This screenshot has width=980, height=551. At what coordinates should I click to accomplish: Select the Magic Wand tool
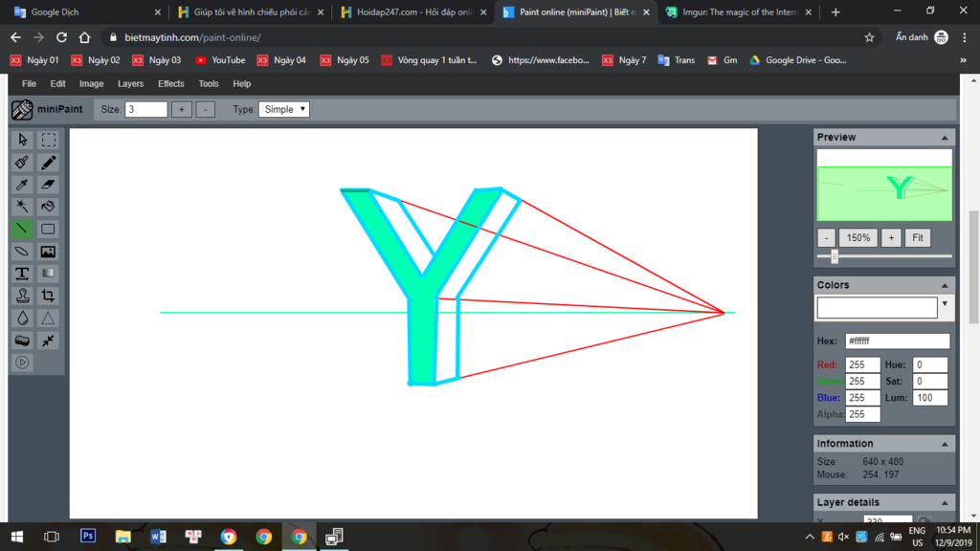pyautogui.click(x=23, y=207)
